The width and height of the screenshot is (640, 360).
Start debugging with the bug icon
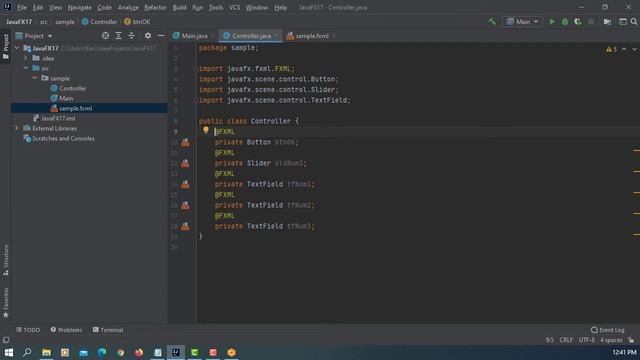tap(565, 22)
